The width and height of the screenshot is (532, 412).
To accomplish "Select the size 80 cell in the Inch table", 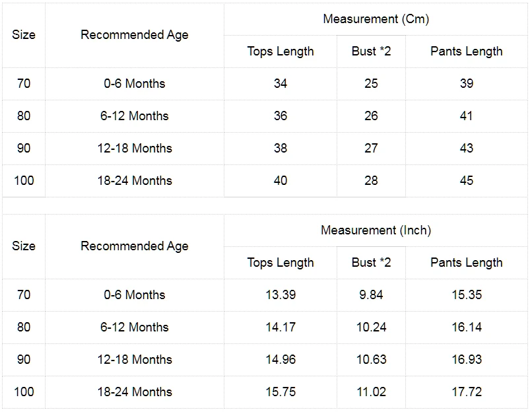I will coord(24,327).
